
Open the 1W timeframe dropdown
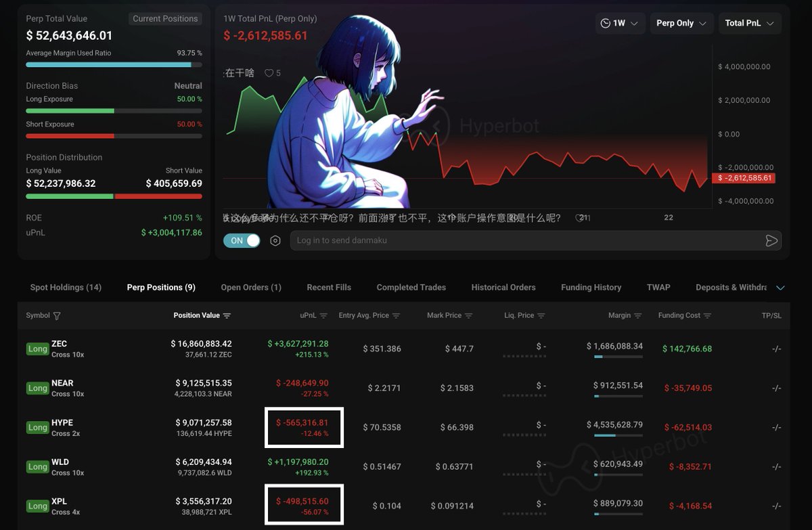point(619,23)
